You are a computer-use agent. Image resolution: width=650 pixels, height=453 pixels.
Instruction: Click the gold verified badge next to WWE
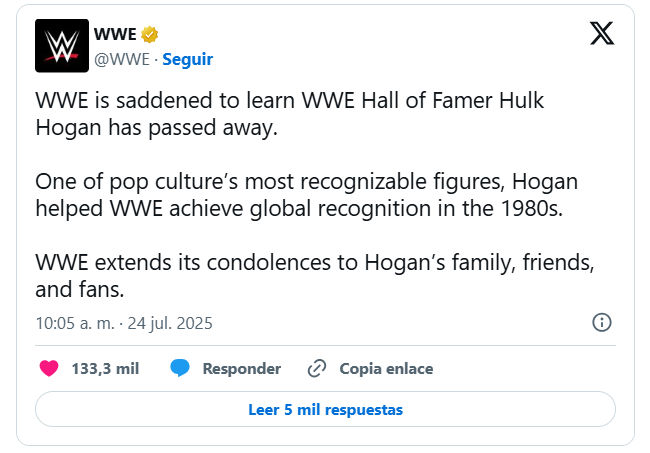click(x=150, y=35)
